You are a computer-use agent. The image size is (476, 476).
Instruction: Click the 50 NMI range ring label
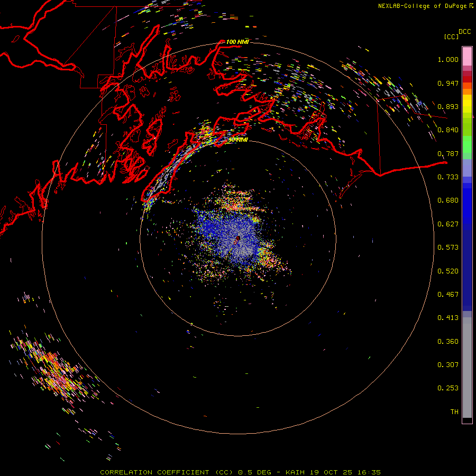pyautogui.click(x=238, y=140)
